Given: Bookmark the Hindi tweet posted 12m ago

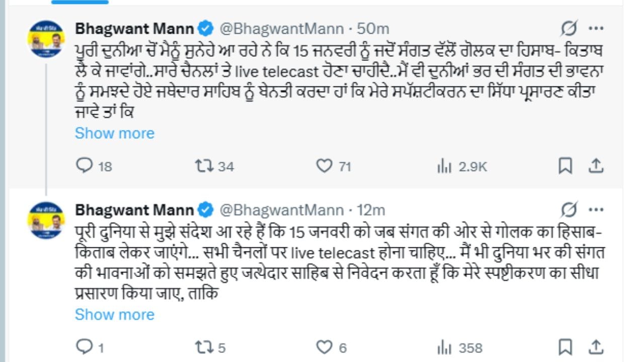Looking at the screenshot, I should pos(566,347).
